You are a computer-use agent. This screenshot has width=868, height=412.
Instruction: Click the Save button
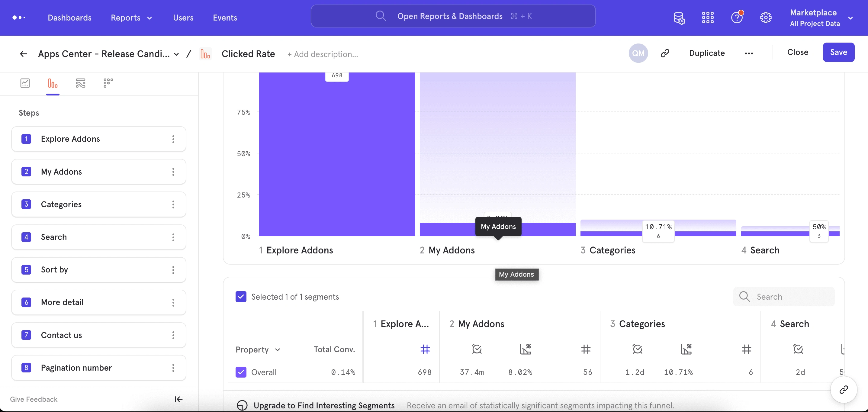click(838, 52)
